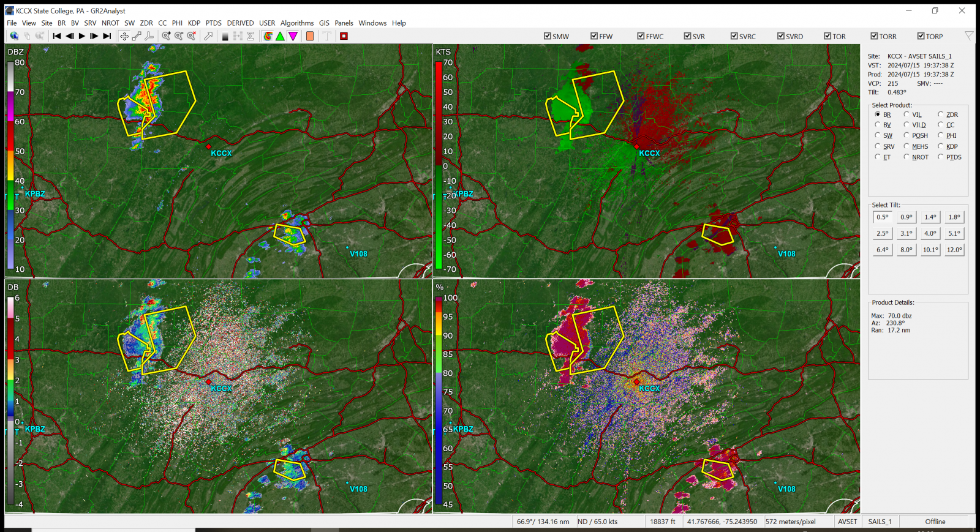The image size is (980, 532).
Task: Click the orange warnings rectangle icon
Action: pos(310,36)
